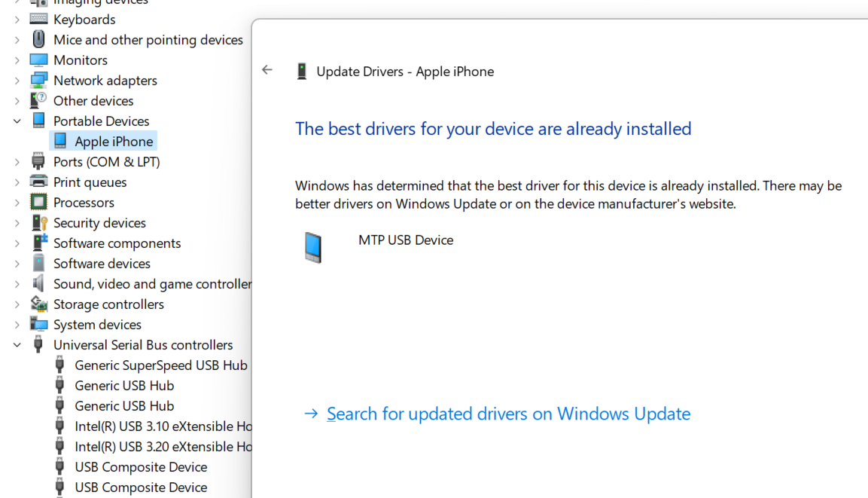The image size is (868, 498).
Task: Click the Processors chip icon
Action: pyautogui.click(x=38, y=202)
